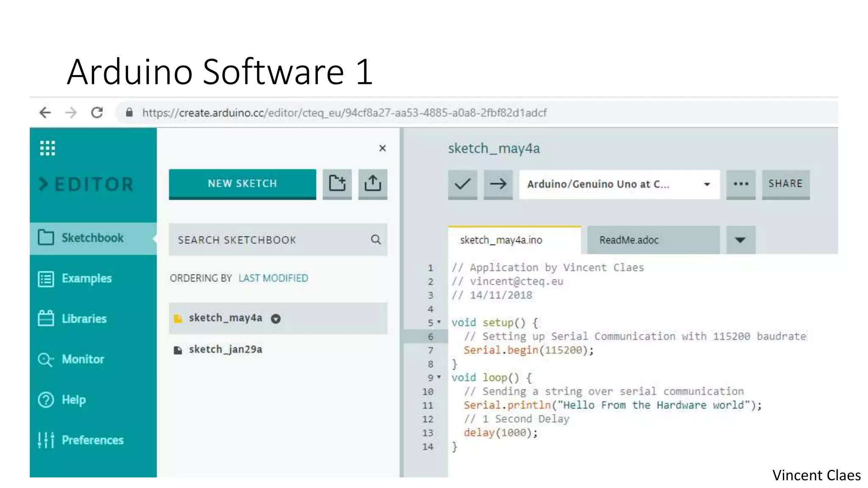Click the comment '// 1 Second Delay'
The image size is (868, 488).
[517, 419]
